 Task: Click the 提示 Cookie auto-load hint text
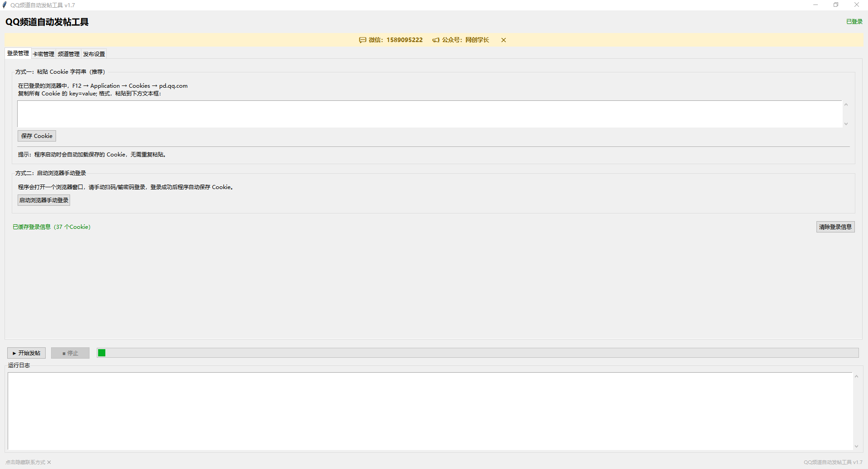pyautogui.click(x=92, y=155)
